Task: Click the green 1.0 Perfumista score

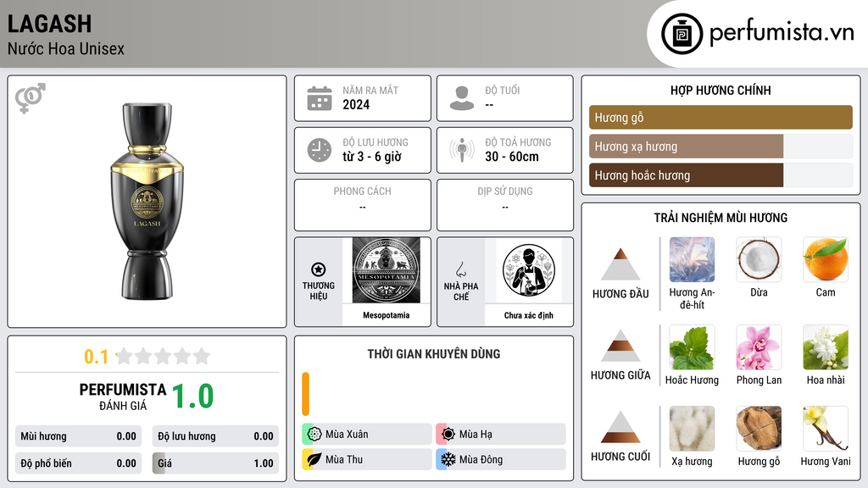Action: click(192, 396)
